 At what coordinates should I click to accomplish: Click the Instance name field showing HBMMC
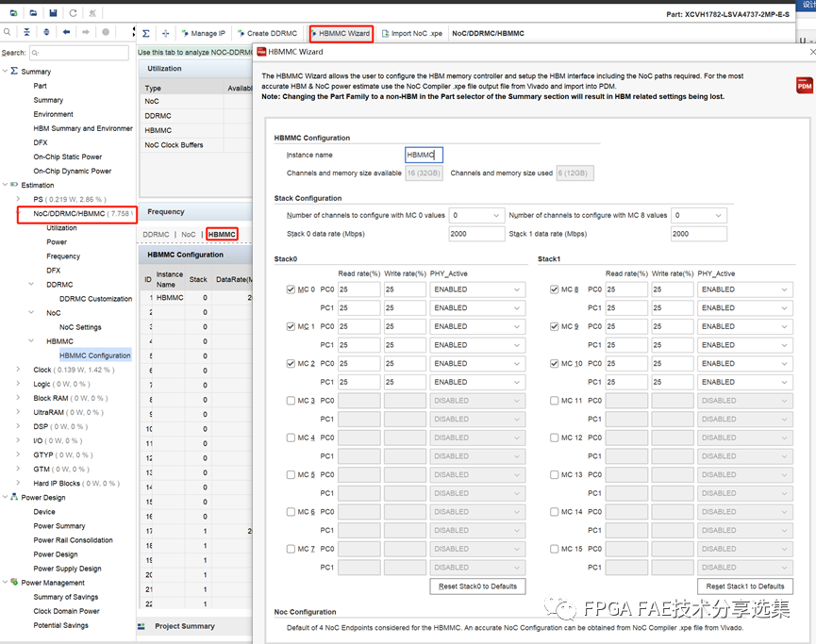coord(422,155)
